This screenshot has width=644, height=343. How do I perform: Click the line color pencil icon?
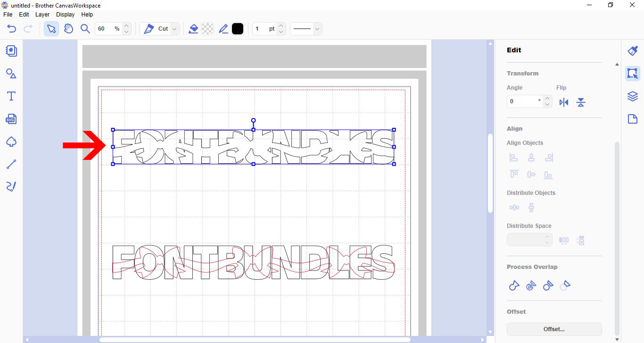click(223, 29)
